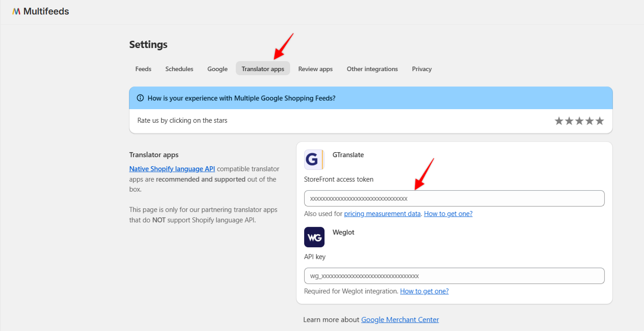
Task: Click the banner text about your experience
Action: coord(242,98)
